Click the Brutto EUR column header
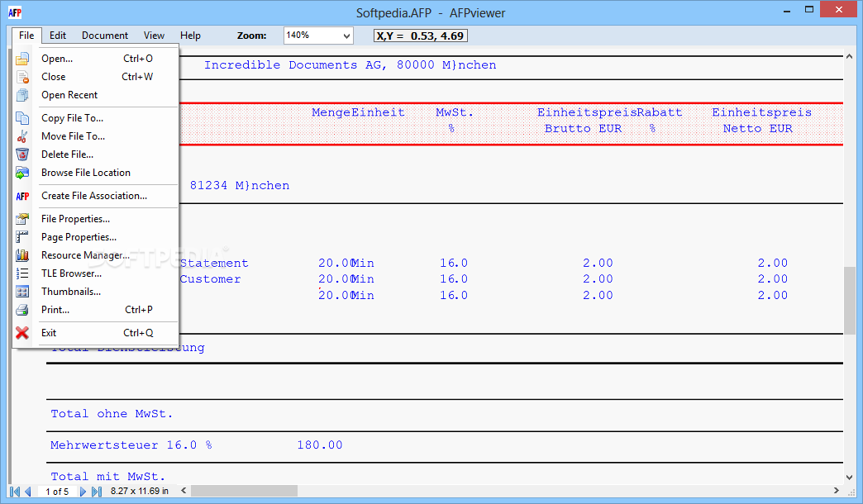Viewport: 863px width, 504px height. [583, 129]
